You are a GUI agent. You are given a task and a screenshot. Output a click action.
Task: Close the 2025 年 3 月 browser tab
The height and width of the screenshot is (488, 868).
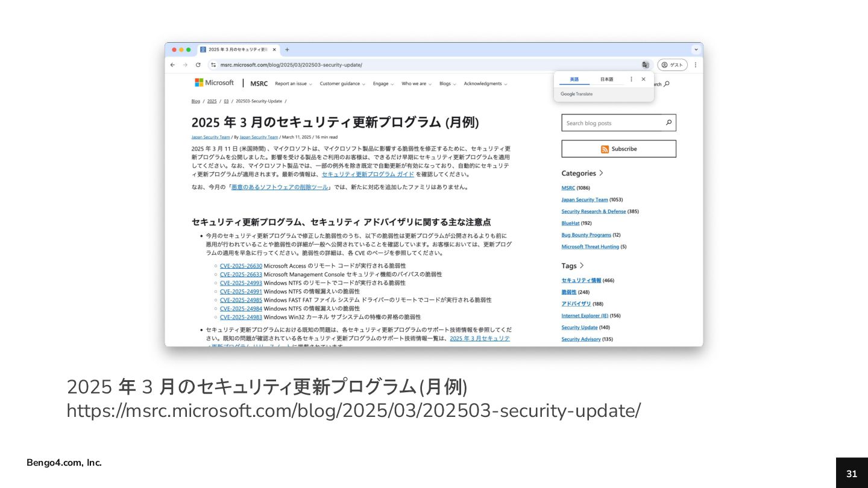point(274,49)
